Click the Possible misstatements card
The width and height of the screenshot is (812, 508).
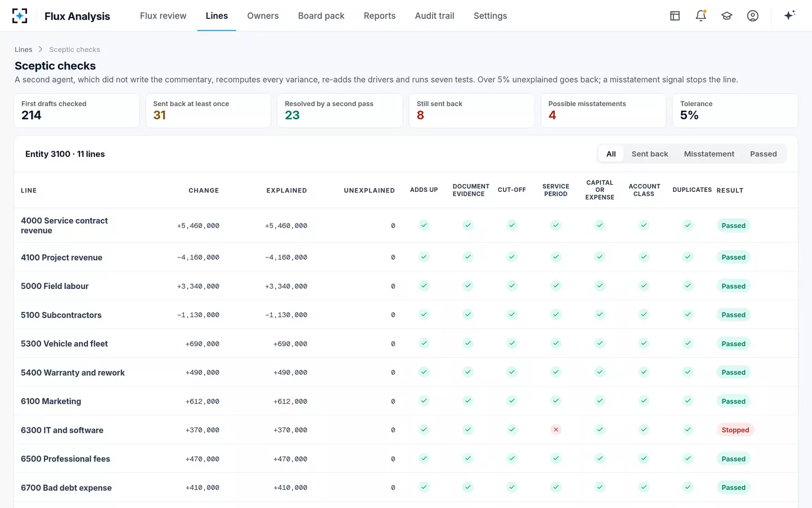pyautogui.click(x=603, y=111)
